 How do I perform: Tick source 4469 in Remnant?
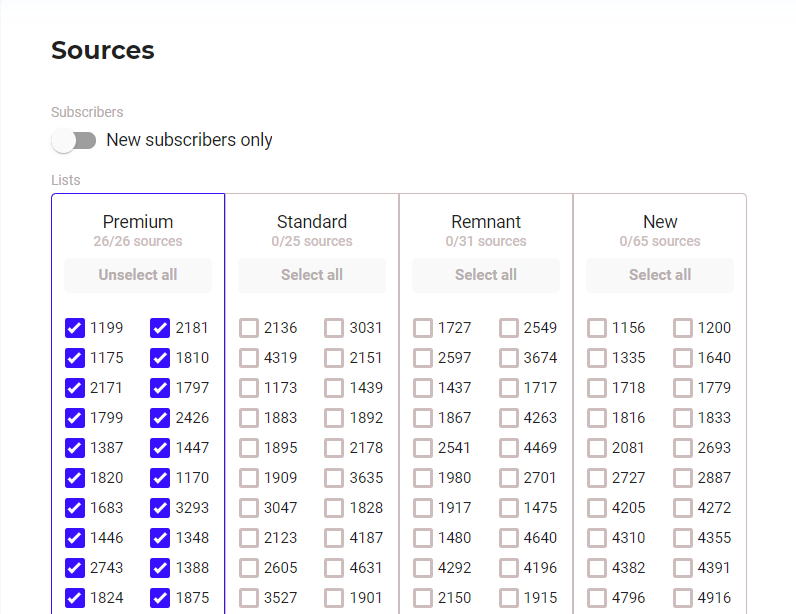click(509, 448)
